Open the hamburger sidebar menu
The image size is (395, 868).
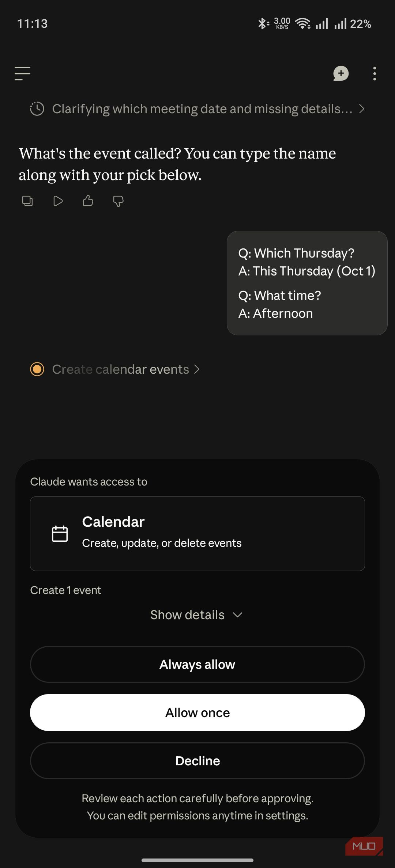point(22,73)
